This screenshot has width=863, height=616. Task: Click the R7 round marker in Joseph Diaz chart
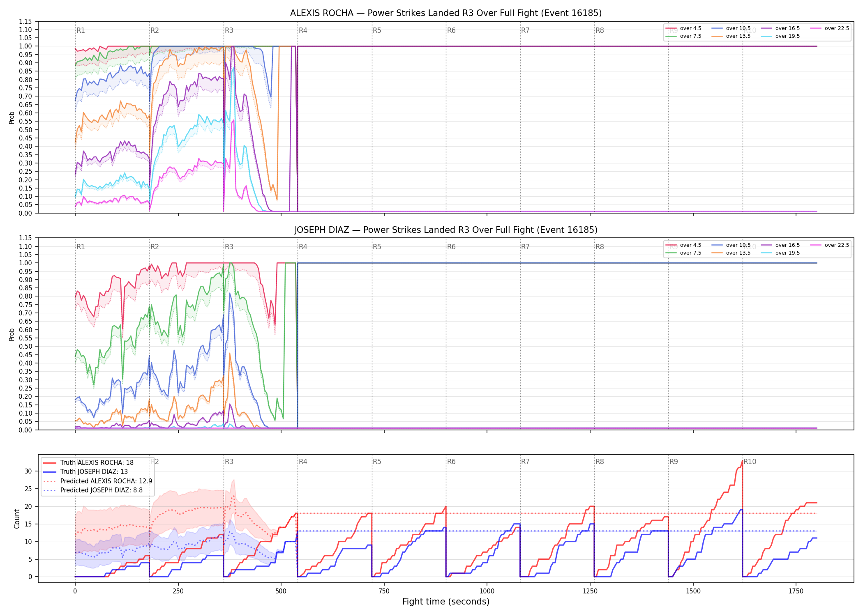525,247
